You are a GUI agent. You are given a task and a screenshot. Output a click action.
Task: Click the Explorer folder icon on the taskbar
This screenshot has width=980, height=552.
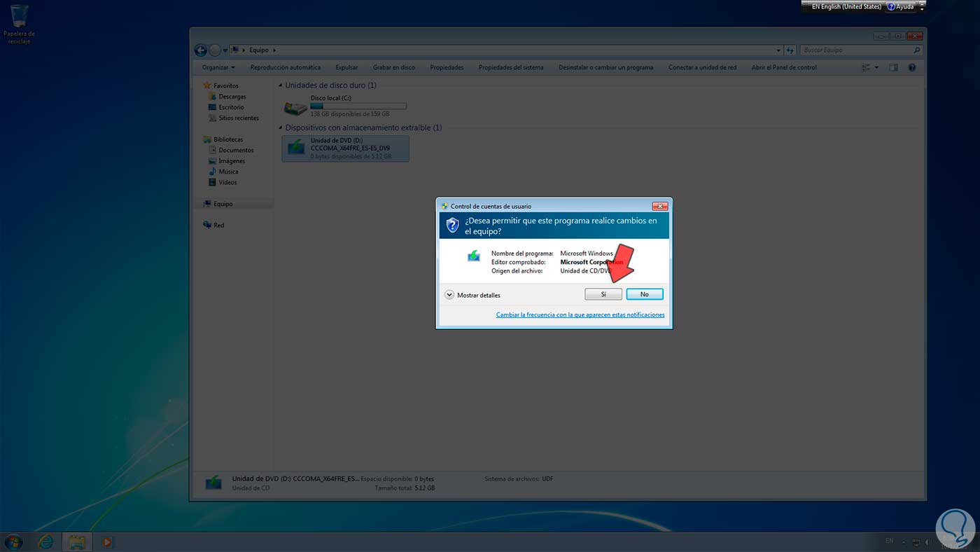[77, 541]
